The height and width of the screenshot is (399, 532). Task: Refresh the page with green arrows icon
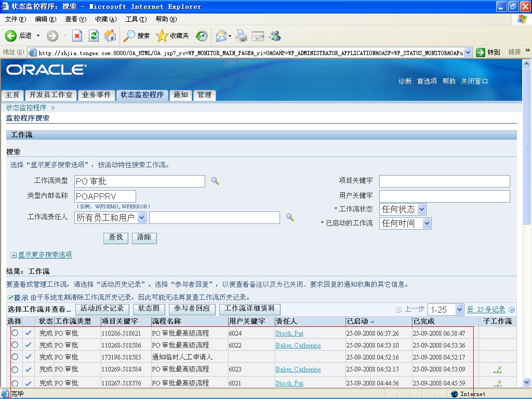94,36
